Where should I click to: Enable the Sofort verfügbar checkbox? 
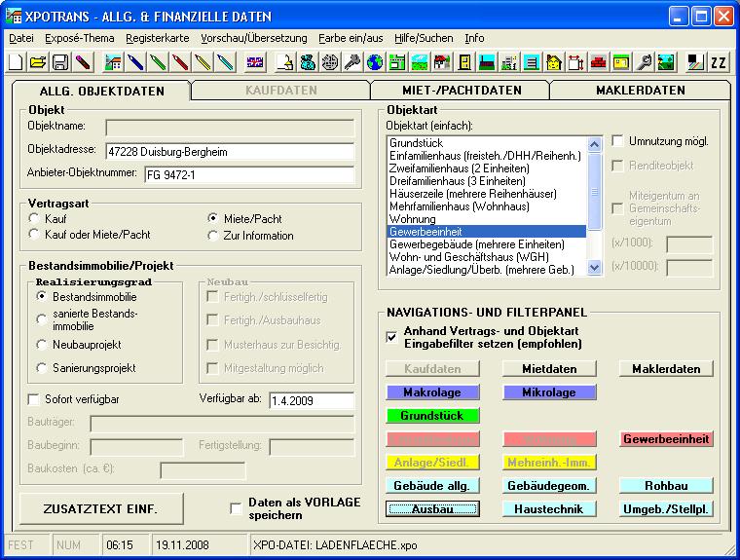[35, 399]
